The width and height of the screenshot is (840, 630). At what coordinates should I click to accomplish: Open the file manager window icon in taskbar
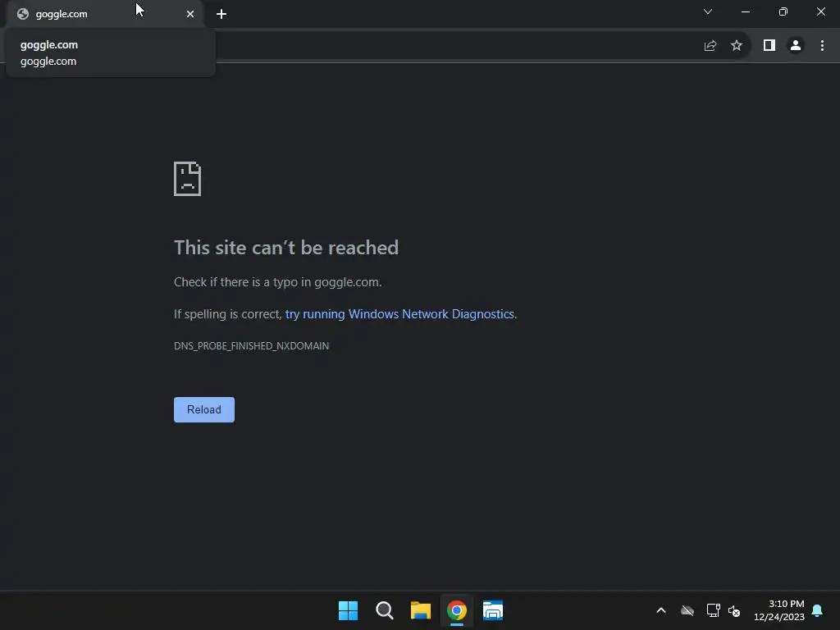coord(493,610)
